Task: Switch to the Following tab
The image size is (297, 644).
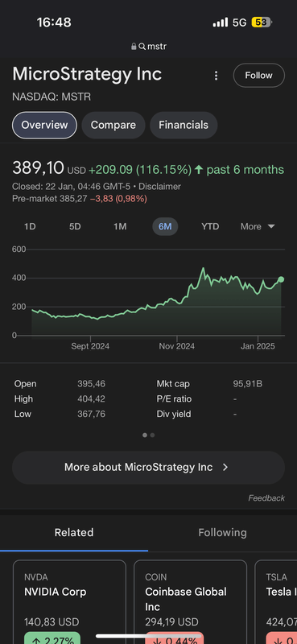Action: tap(223, 533)
